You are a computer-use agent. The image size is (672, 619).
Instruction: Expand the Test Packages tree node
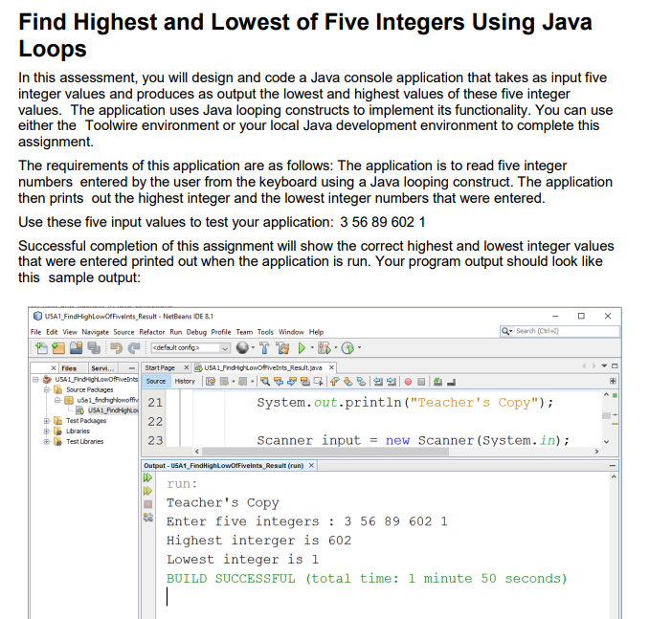pos(47,421)
